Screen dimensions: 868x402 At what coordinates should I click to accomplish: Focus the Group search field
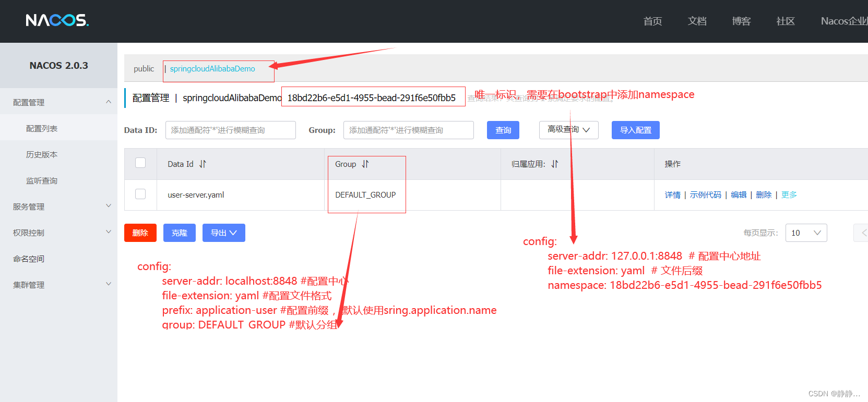(x=409, y=130)
